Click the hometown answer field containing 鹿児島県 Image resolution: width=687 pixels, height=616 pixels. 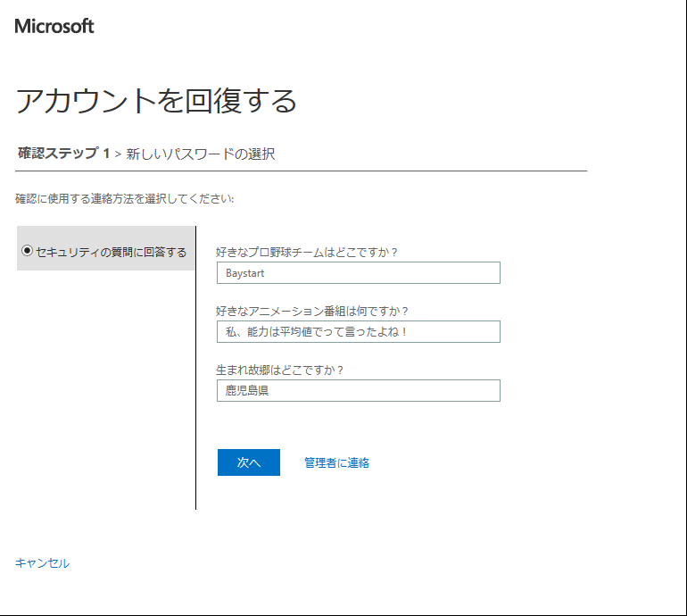click(x=359, y=390)
